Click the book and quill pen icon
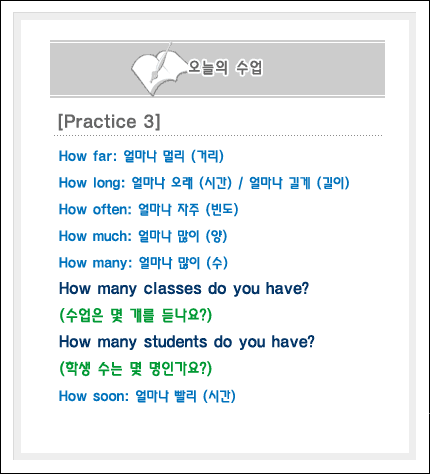The width and height of the screenshot is (430, 474). point(158,69)
